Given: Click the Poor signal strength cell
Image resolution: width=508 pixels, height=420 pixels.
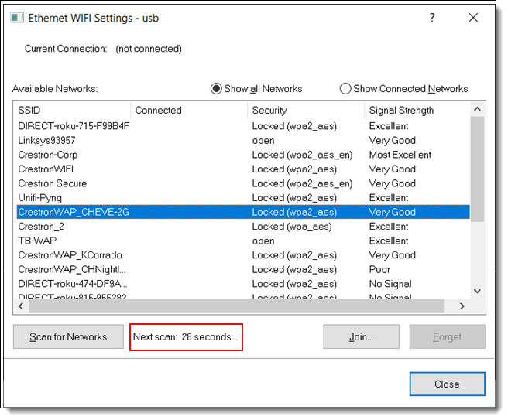Looking at the screenshot, I should point(379,269).
